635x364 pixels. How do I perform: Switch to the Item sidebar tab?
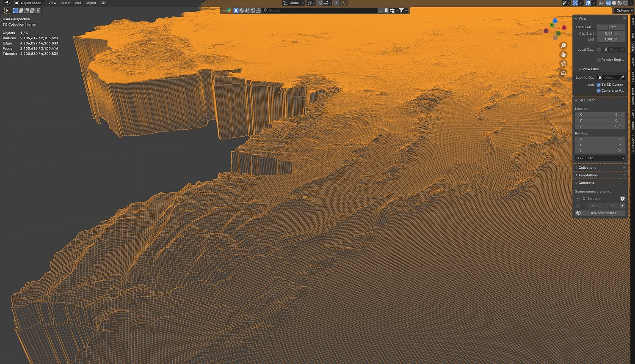(632, 21)
